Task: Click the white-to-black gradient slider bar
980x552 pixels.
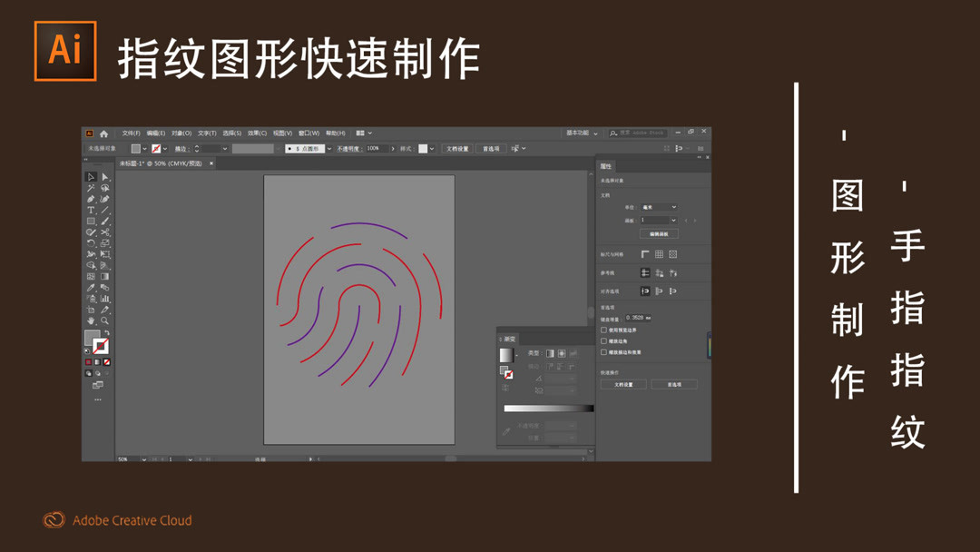Action: point(546,408)
